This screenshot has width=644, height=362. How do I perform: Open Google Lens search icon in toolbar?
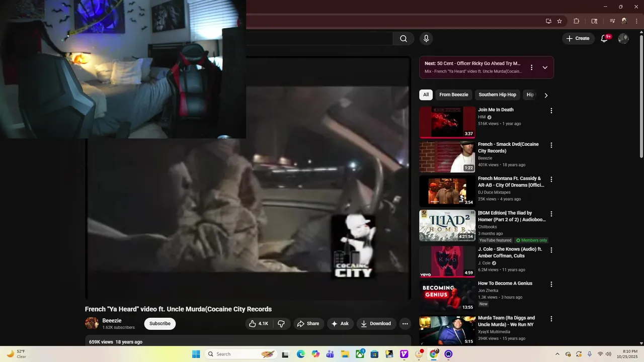(x=594, y=21)
